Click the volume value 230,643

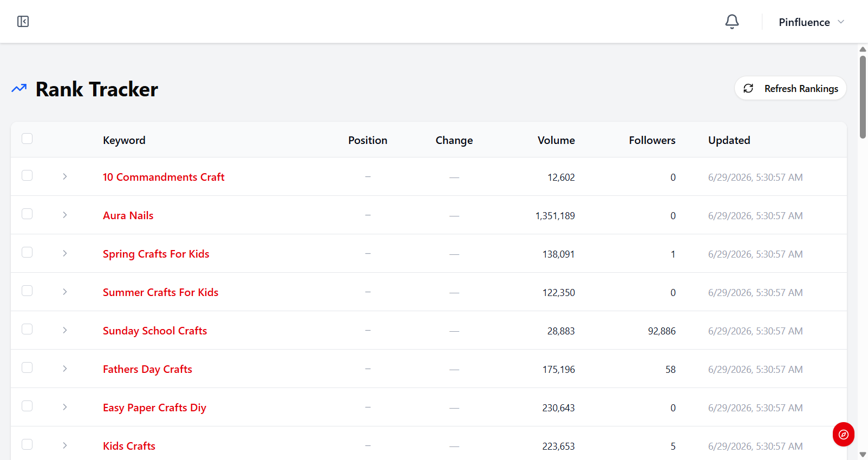pos(558,408)
